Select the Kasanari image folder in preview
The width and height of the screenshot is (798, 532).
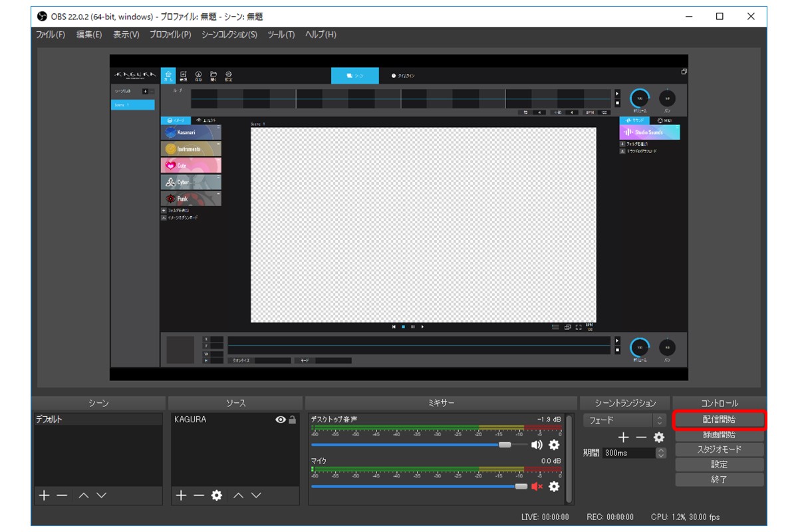point(191,132)
